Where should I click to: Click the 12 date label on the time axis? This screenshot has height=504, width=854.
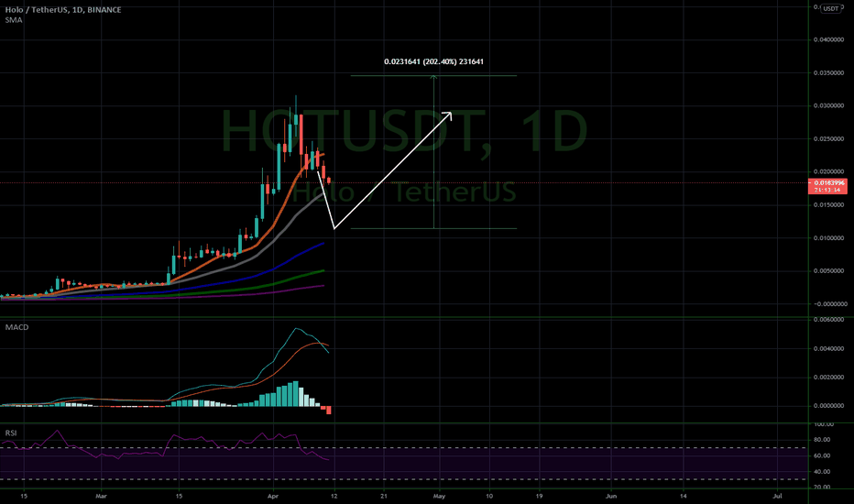click(x=334, y=497)
